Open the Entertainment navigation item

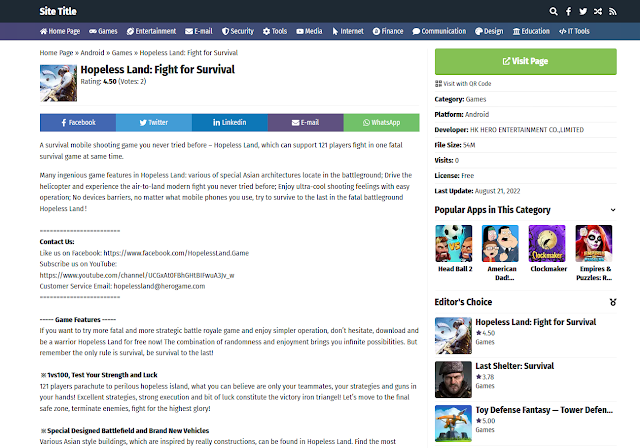click(x=151, y=31)
